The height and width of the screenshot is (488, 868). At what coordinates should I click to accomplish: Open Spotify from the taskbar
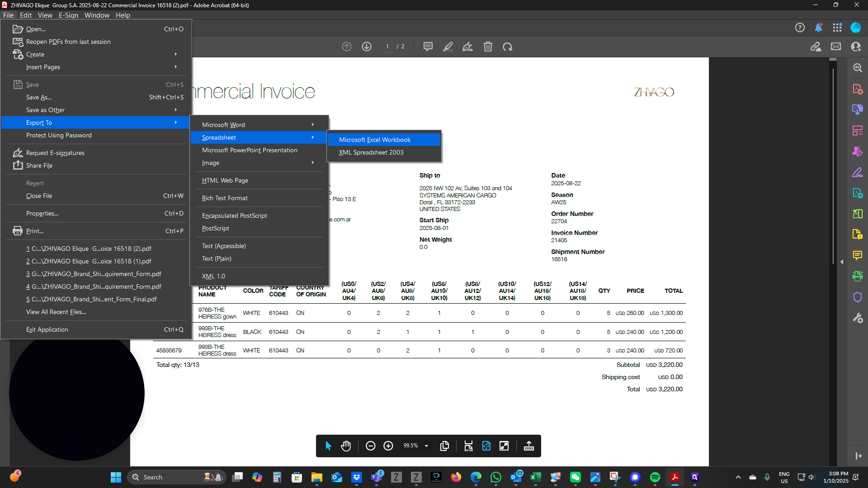tap(655, 477)
